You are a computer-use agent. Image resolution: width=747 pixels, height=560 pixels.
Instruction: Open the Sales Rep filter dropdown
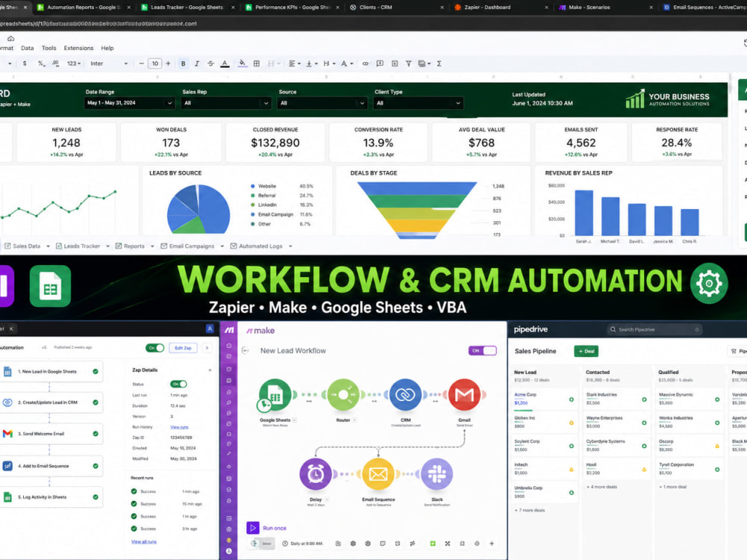(x=226, y=103)
